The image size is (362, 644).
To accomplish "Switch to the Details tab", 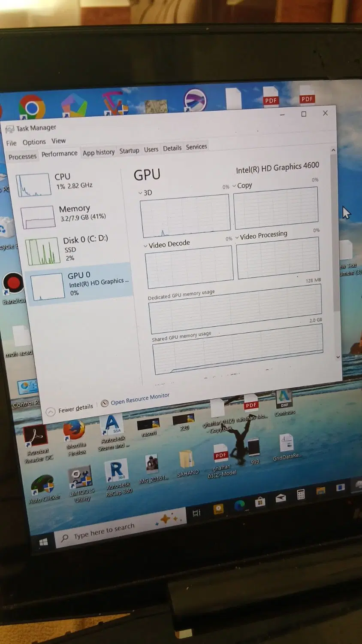I will pos(172,148).
